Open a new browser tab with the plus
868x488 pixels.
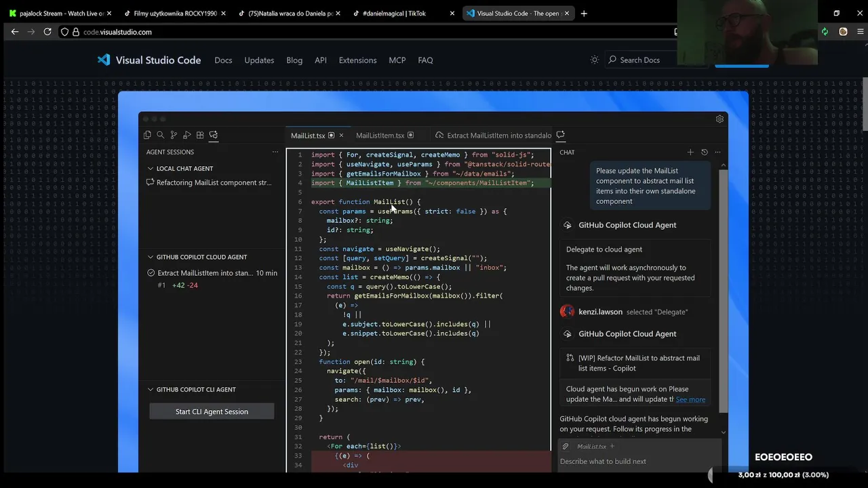coord(584,13)
